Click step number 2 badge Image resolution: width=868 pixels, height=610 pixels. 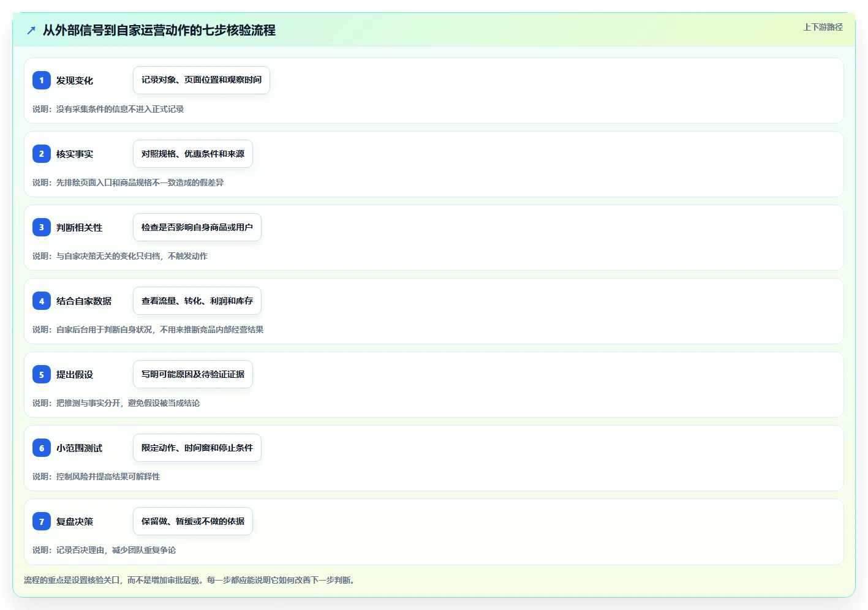pos(42,154)
